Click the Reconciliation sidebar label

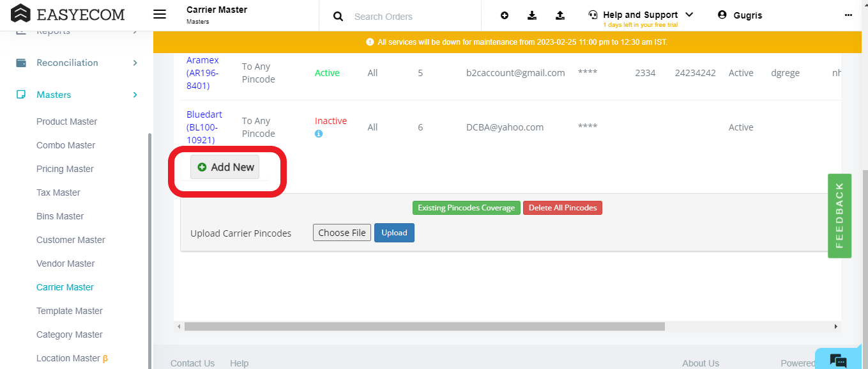point(67,63)
